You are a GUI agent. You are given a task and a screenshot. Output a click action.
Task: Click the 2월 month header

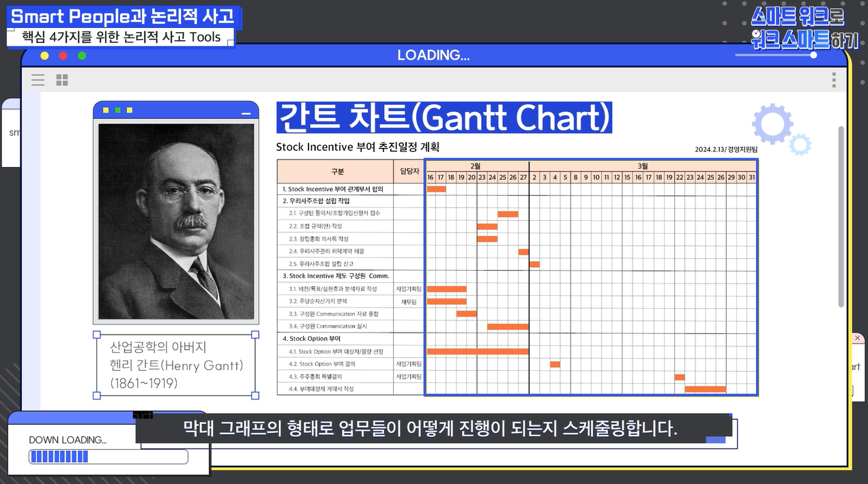476,166
